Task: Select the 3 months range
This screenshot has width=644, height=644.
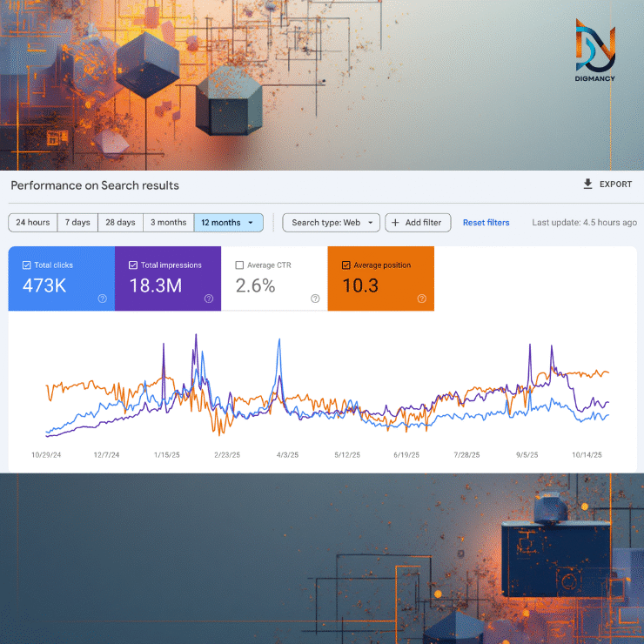Action: point(169,223)
